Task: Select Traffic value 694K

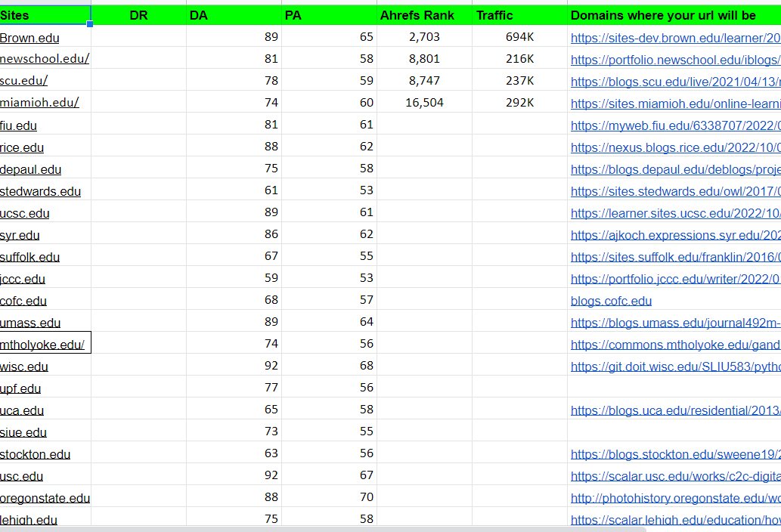Action: [519, 37]
